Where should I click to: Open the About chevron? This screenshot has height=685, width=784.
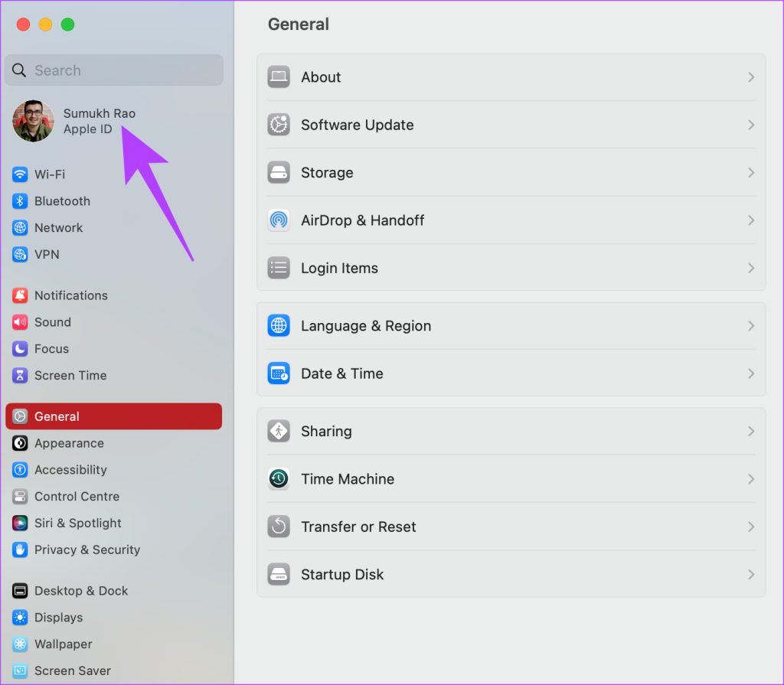coord(750,77)
